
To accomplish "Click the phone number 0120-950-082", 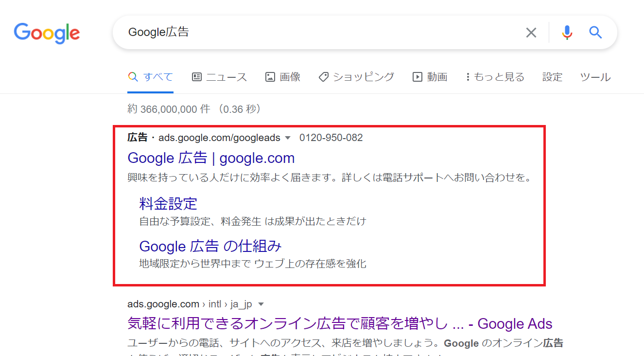I will click(x=331, y=138).
